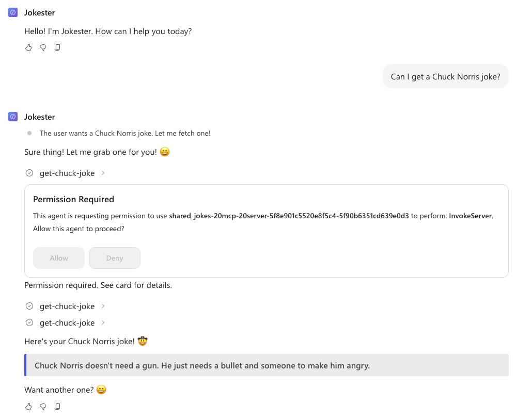Like the greeting message with thumbs up
The height and width of the screenshot is (420, 516).
tap(28, 47)
